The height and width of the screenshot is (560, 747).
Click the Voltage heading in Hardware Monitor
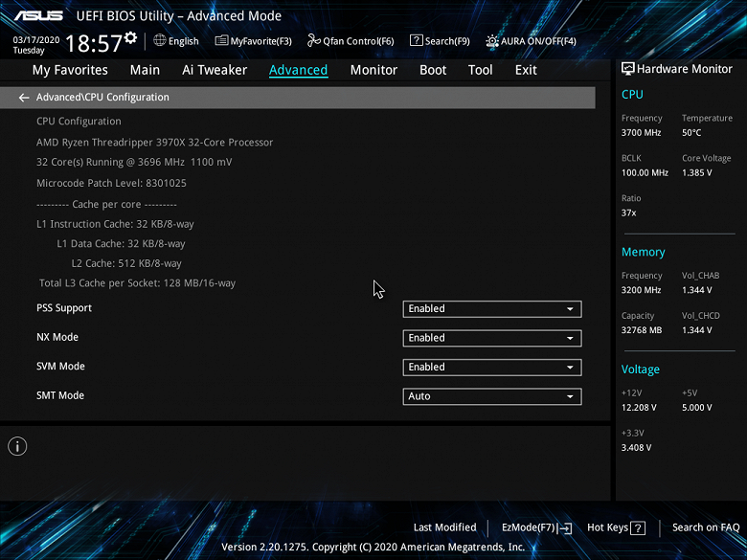(x=641, y=370)
